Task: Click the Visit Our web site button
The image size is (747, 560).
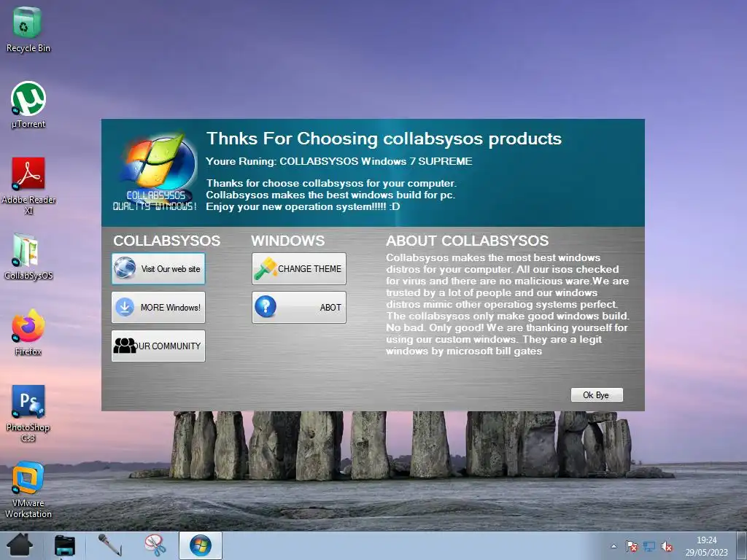Action: 158,269
